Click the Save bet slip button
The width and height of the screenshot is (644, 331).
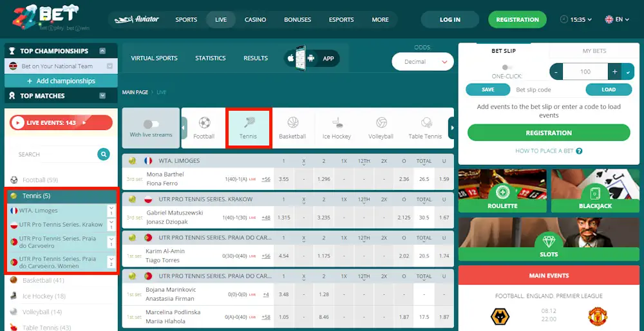pyautogui.click(x=488, y=90)
